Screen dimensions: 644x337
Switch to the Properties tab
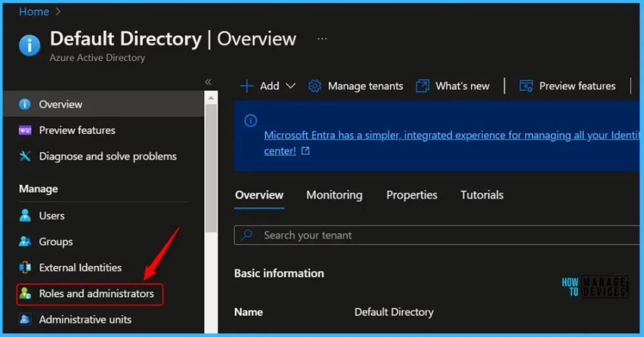coord(411,195)
